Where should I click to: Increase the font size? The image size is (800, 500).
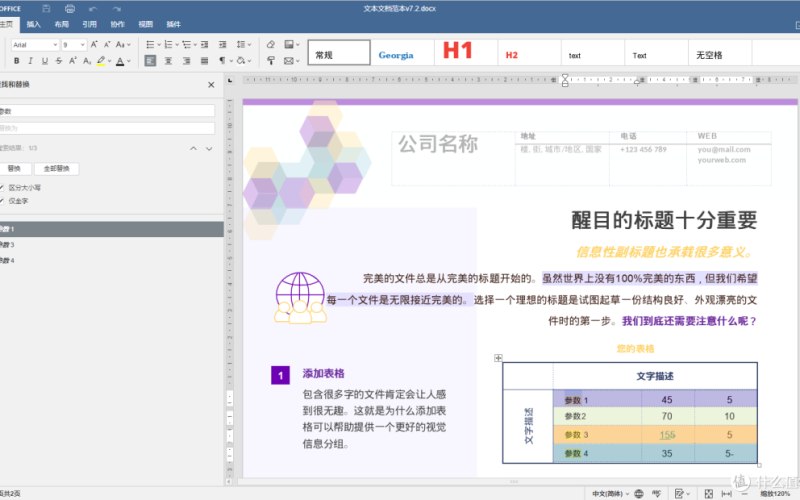tap(94, 45)
